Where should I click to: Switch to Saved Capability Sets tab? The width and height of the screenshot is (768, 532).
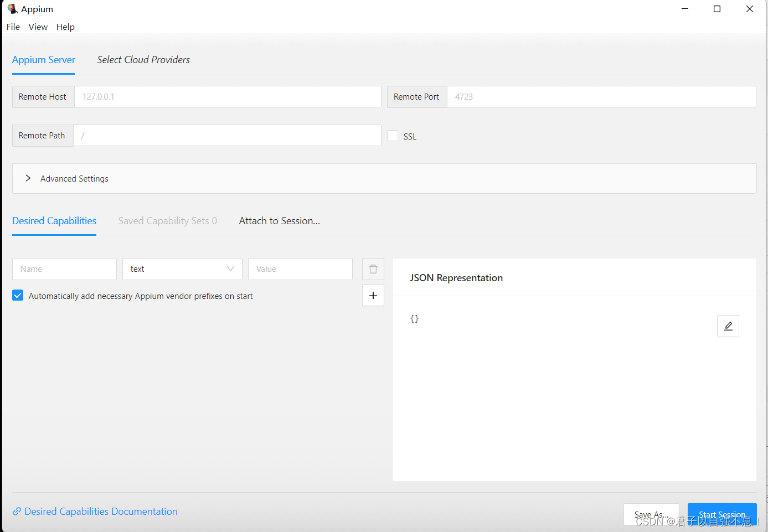point(167,221)
